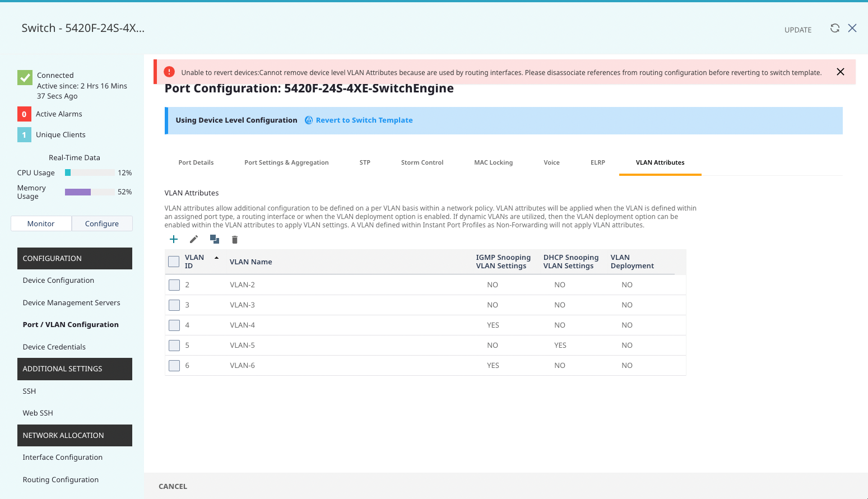The width and height of the screenshot is (868, 499).
Task: Click the Memory Usage progress bar
Action: coord(90,192)
